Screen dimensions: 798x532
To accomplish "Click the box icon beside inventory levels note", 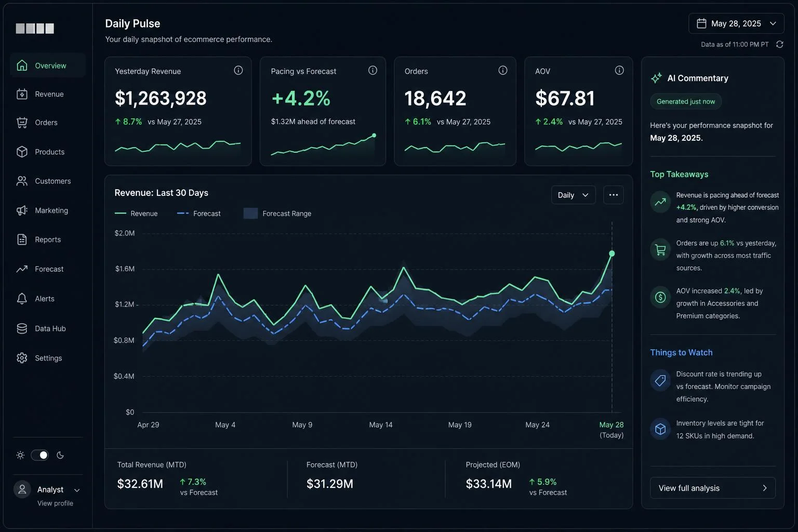I will (660, 429).
